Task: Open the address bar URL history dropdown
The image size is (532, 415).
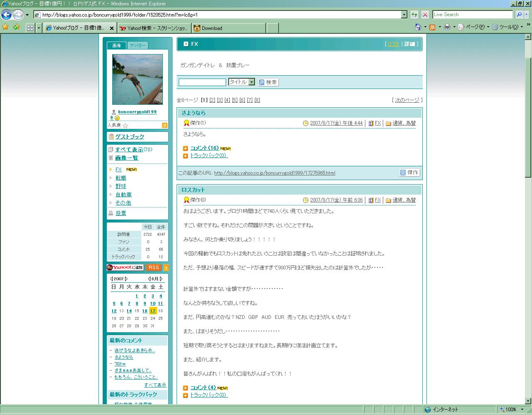Action: point(404,15)
